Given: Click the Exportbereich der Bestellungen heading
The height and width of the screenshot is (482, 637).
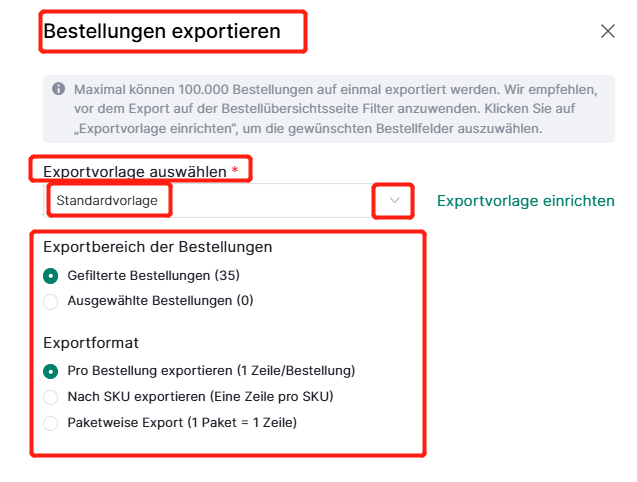Looking at the screenshot, I should [158, 247].
